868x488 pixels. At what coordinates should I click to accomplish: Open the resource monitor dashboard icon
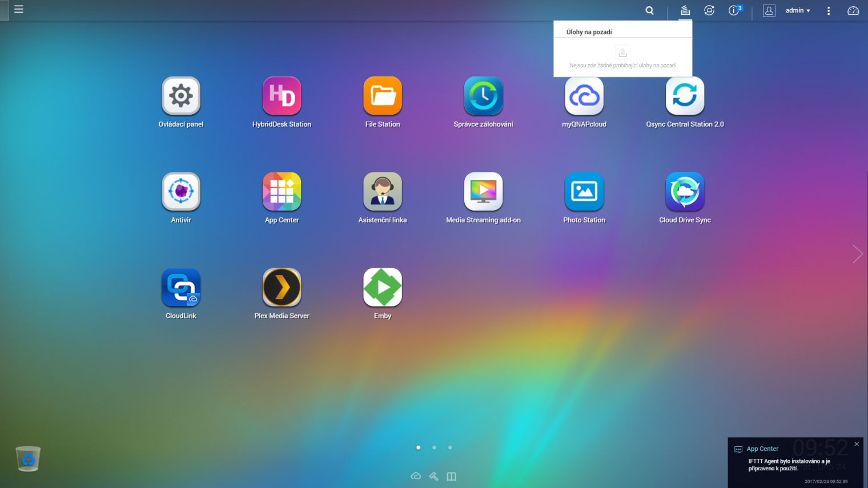point(853,10)
